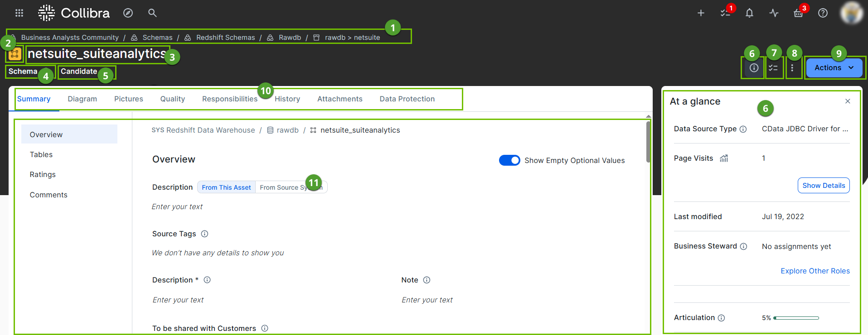The height and width of the screenshot is (335, 868).
Task: Click the help question mark icon
Action: pos(823,13)
